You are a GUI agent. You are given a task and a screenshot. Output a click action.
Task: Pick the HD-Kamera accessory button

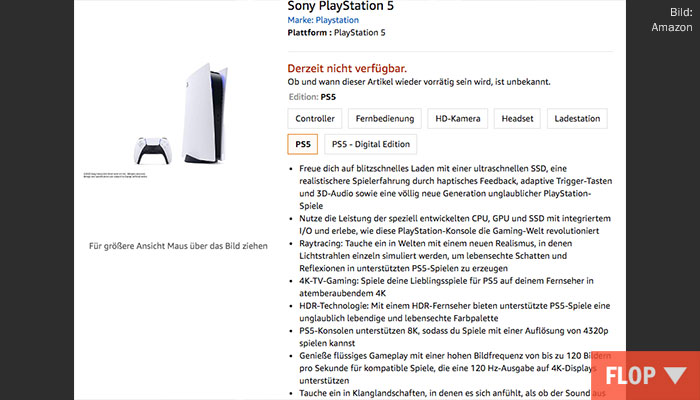[x=458, y=118]
